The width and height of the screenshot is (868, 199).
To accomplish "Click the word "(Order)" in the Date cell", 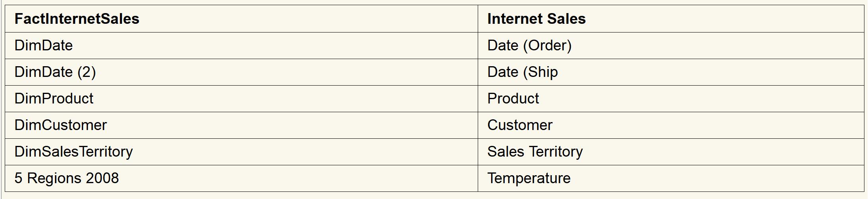I will tap(547, 46).
